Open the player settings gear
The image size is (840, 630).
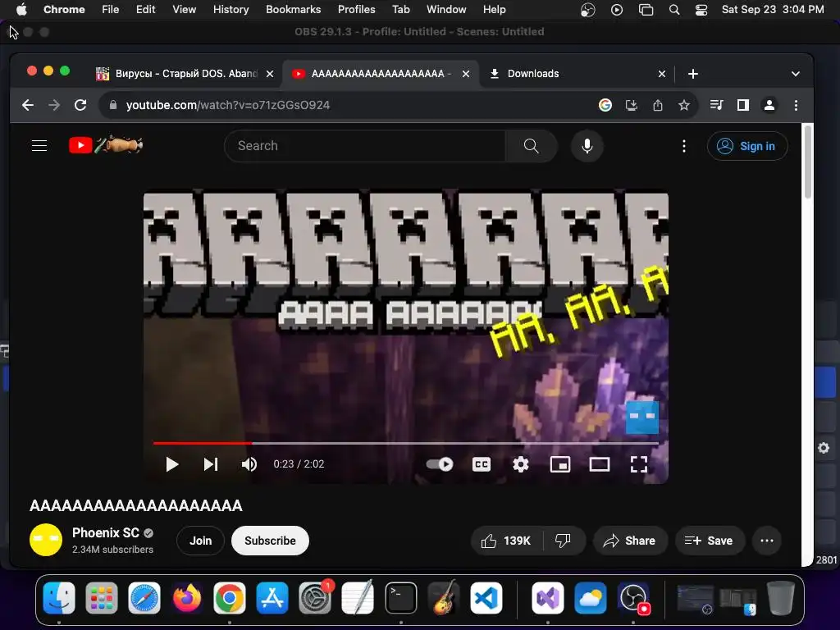tap(521, 464)
